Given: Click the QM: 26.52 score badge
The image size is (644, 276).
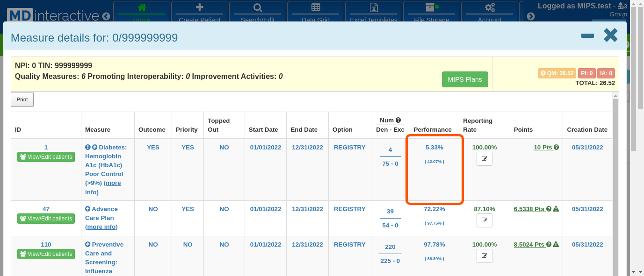Looking at the screenshot, I should [x=557, y=73].
